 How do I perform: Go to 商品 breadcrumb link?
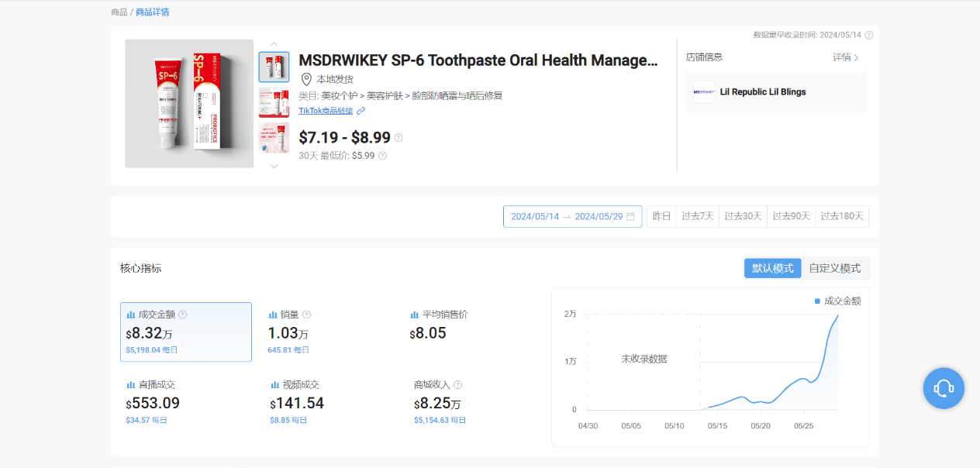pyautogui.click(x=119, y=12)
